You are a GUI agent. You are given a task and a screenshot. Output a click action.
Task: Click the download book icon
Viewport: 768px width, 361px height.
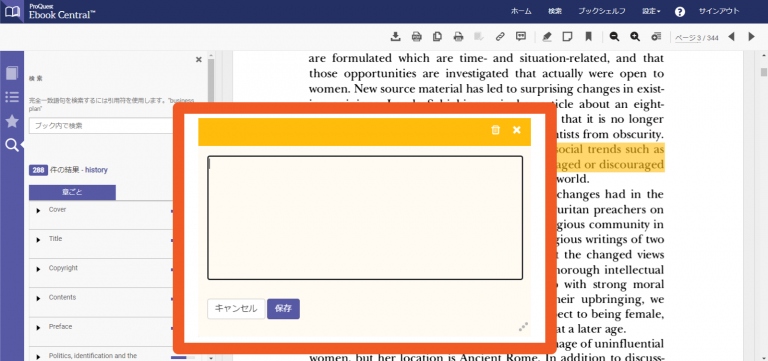click(396, 36)
